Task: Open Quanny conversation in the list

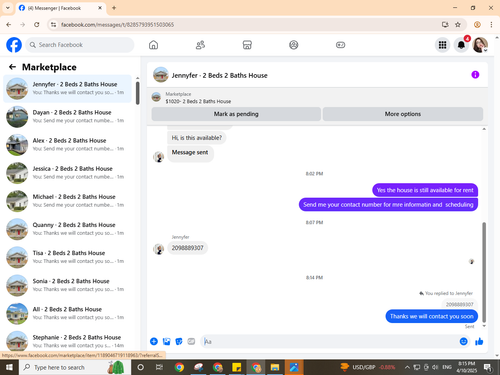Action: click(x=67, y=229)
